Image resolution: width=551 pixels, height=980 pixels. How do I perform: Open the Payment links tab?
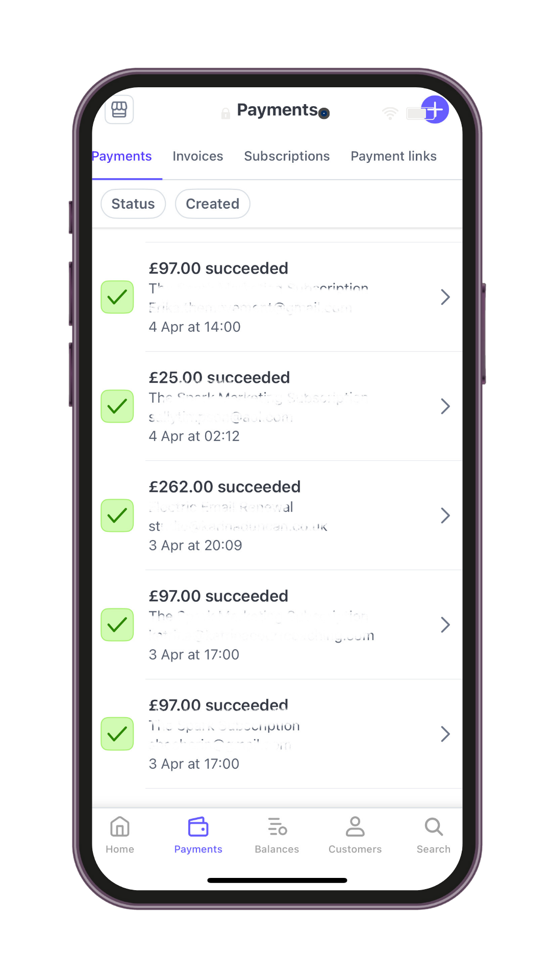coord(393,156)
